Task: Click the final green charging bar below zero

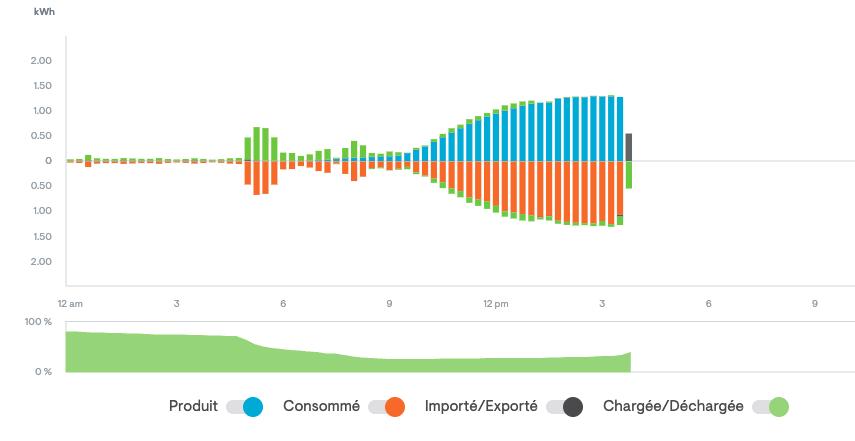Action: tap(629, 175)
